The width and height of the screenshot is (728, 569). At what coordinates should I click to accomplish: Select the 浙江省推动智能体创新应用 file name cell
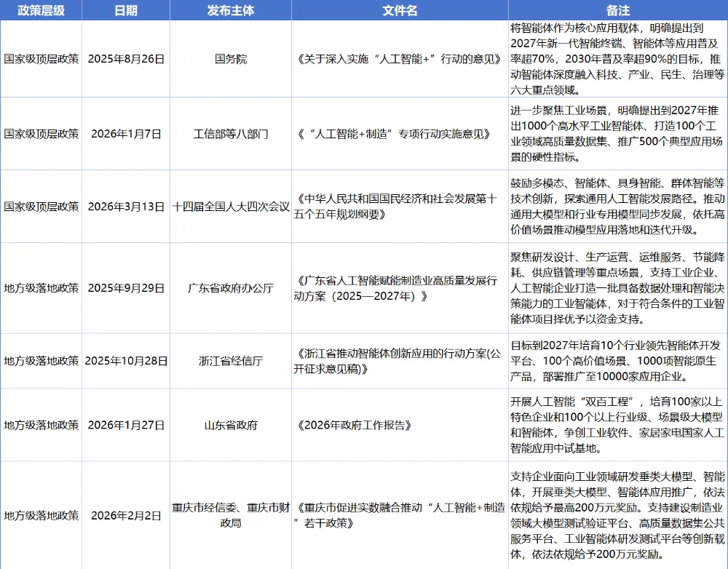pos(400,361)
